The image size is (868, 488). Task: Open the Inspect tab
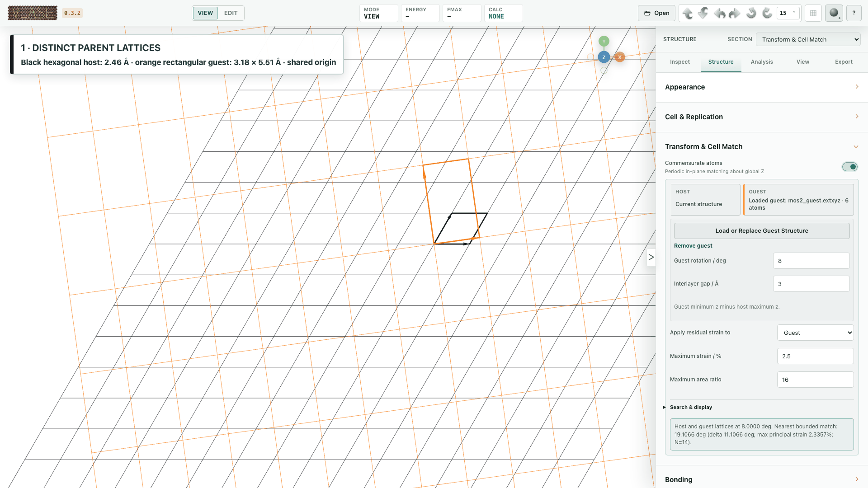[x=680, y=62]
